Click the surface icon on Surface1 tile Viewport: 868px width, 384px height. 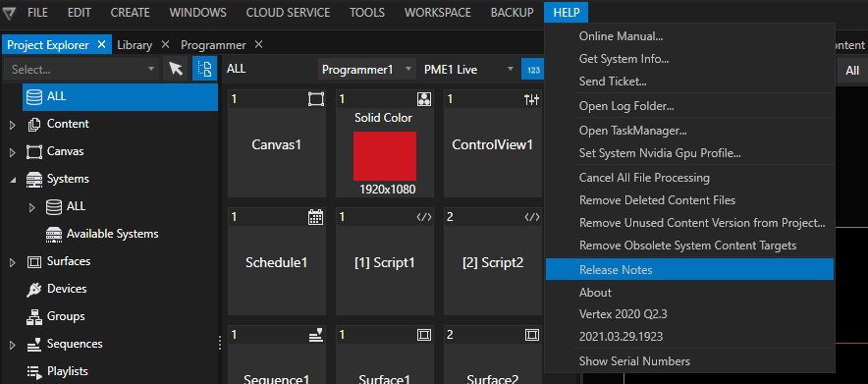(424, 334)
